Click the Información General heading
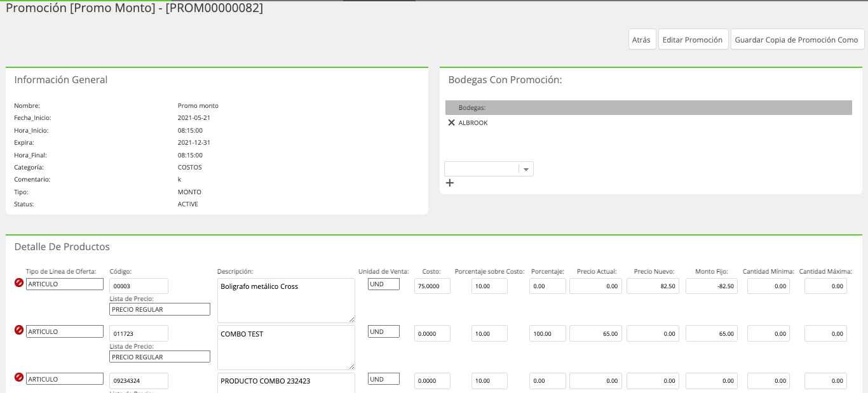This screenshot has height=393, width=868. (x=61, y=79)
